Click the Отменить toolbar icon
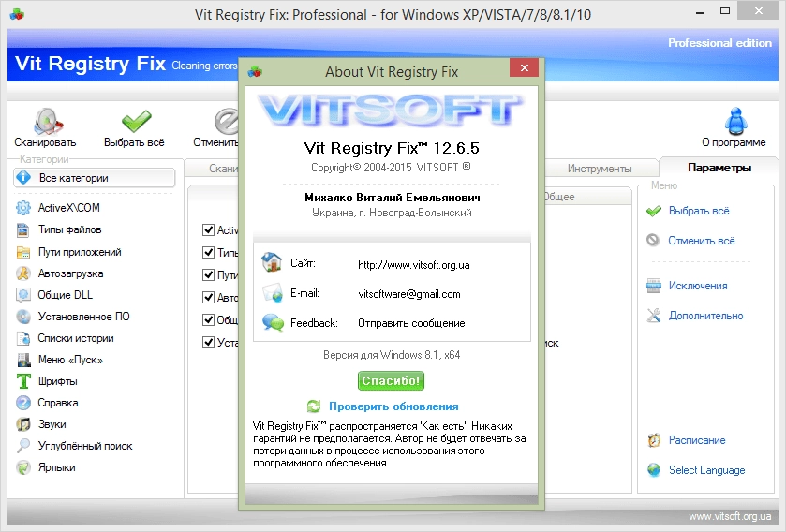The width and height of the screenshot is (786, 532). pyautogui.click(x=226, y=121)
